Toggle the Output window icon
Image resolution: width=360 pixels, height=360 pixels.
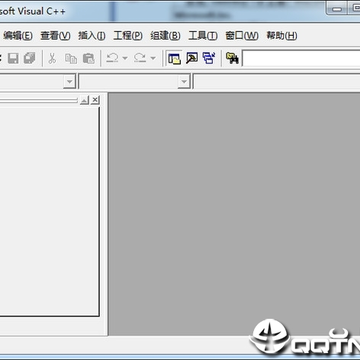coord(192,58)
